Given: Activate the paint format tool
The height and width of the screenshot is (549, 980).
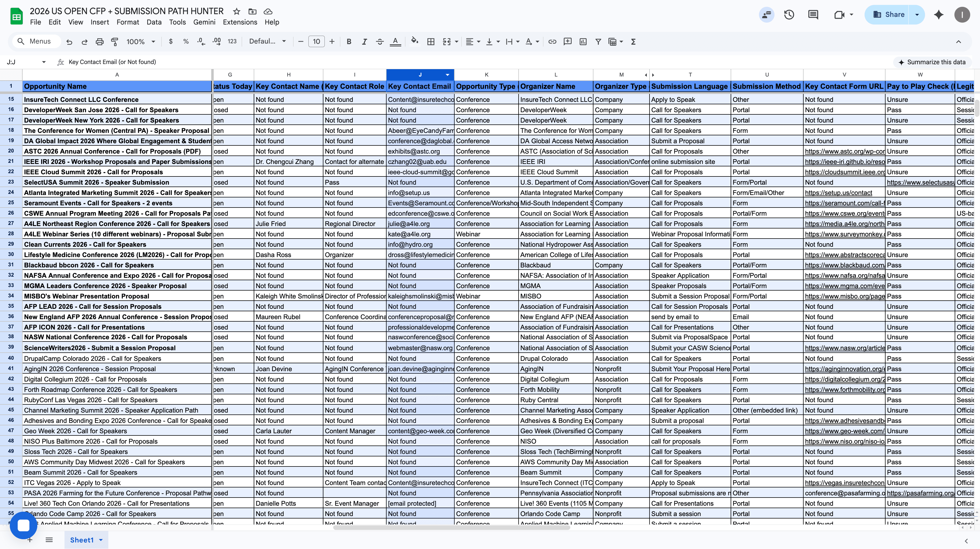Looking at the screenshot, I should [115, 42].
